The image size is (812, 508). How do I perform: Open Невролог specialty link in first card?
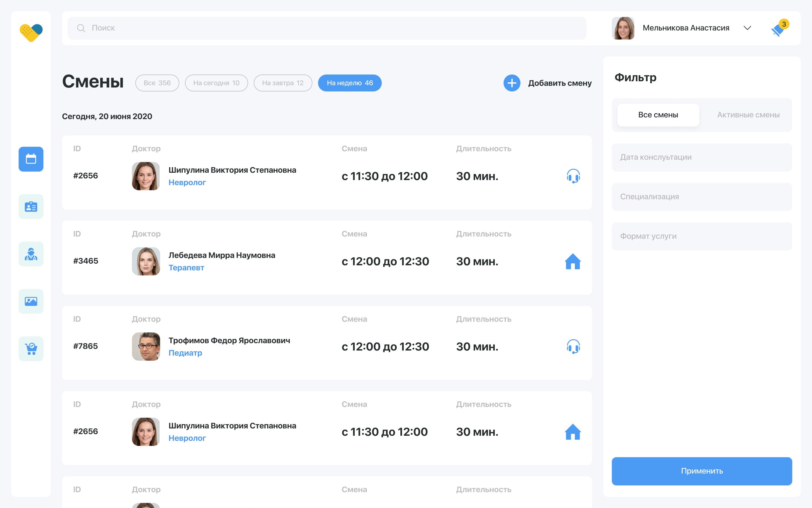(187, 182)
